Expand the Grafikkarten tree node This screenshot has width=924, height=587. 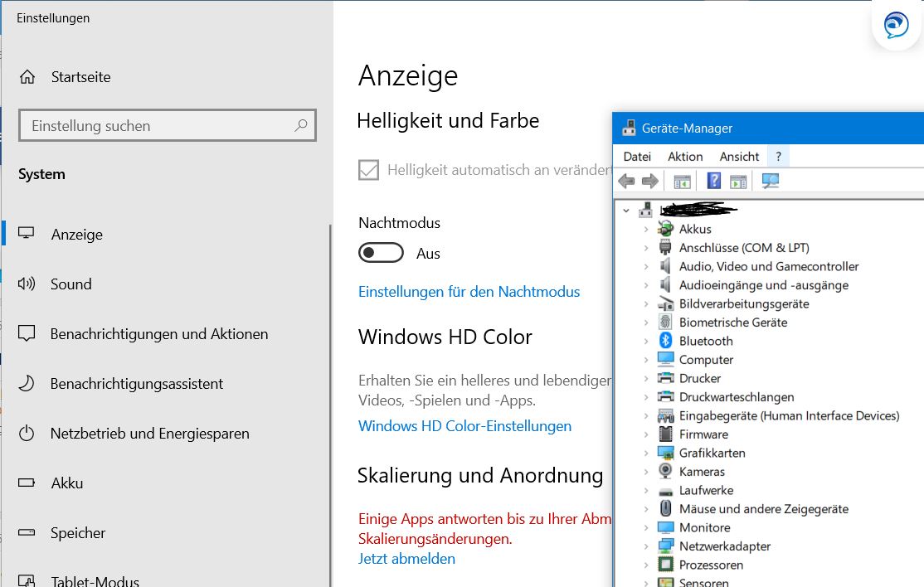point(646,453)
